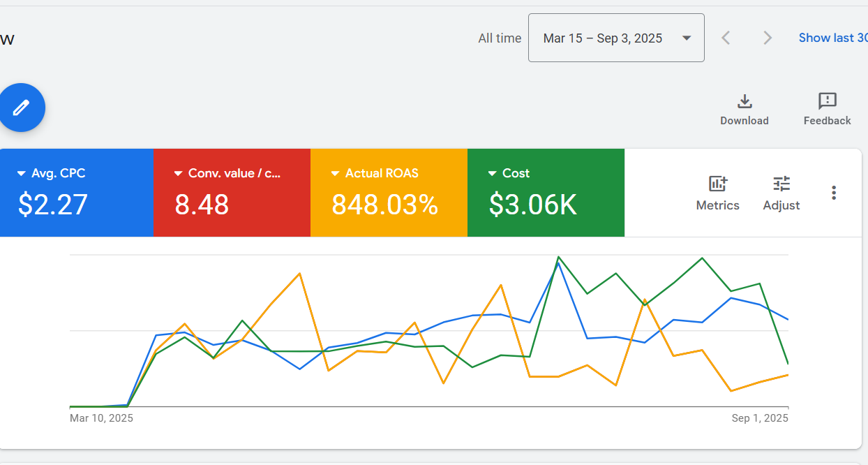Click the Show last 30 days link
The height and width of the screenshot is (465, 868).
pos(834,38)
